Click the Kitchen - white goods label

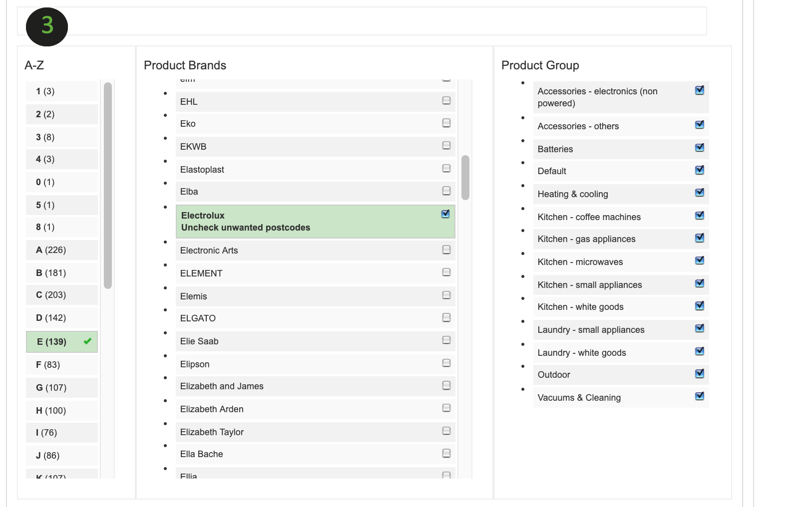580,307
